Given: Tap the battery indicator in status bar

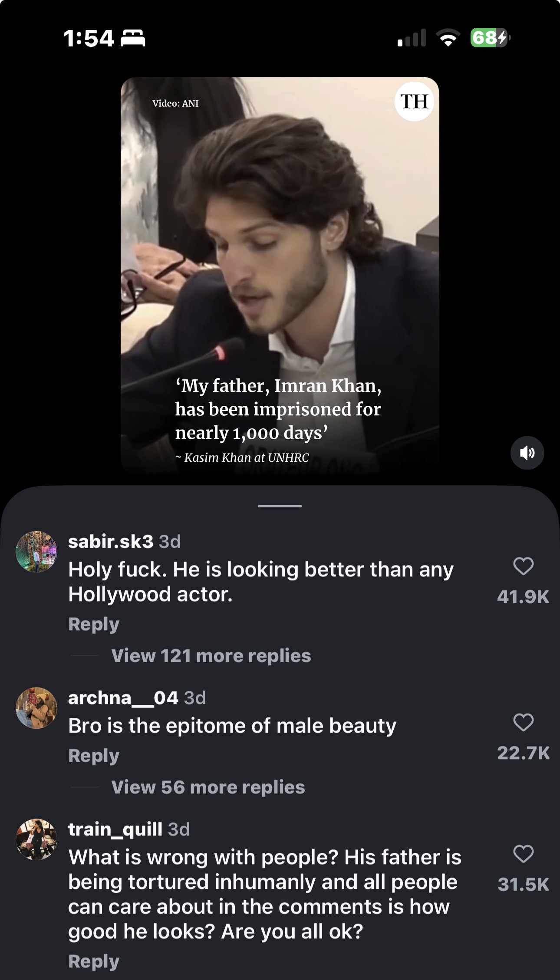Looking at the screenshot, I should click(x=490, y=38).
